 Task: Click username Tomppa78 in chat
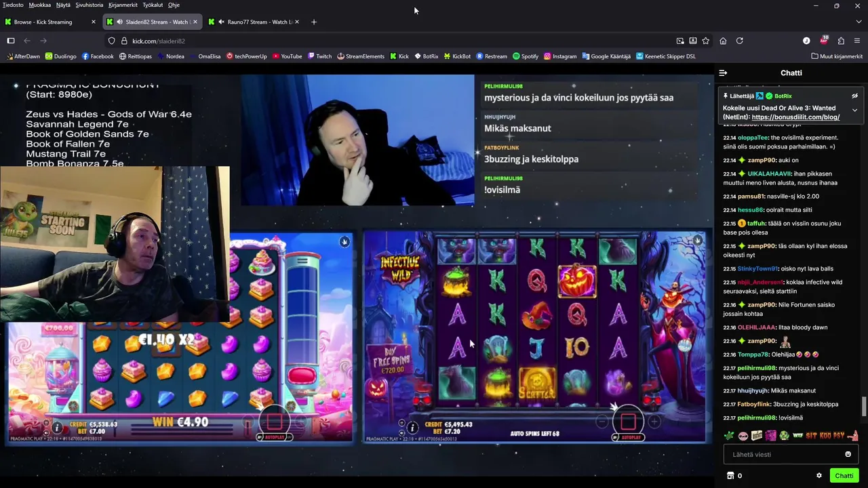(x=752, y=354)
